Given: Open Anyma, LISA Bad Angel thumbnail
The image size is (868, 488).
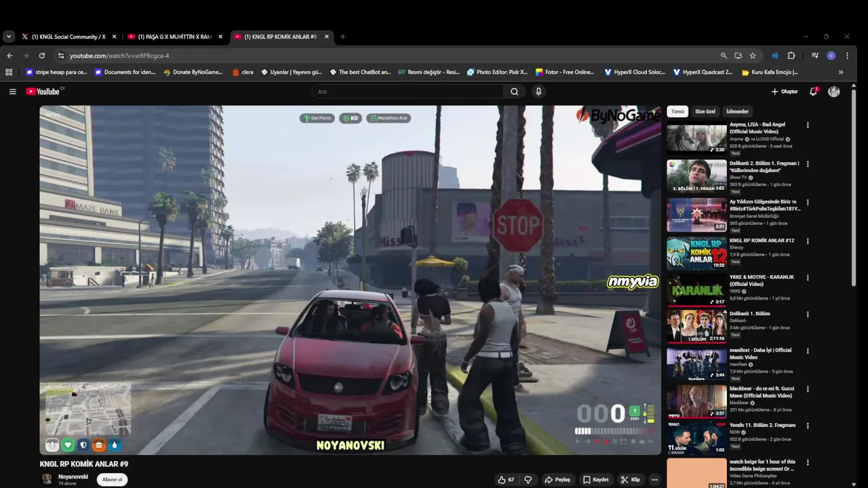Looking at the screenshot, I should pyautogui.click(x=696, y=138).
